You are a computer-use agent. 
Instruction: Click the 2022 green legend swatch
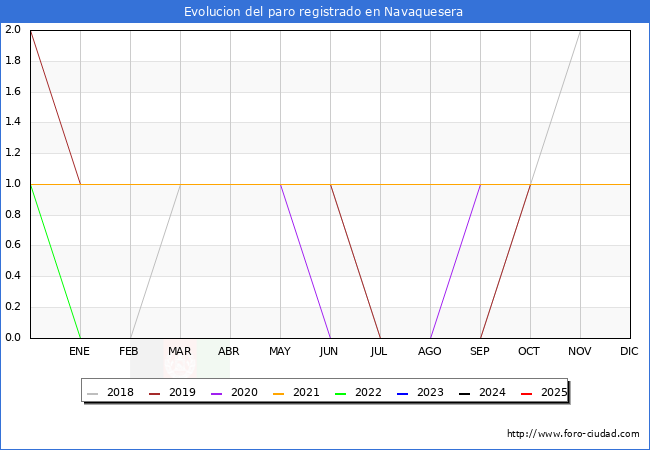coord(340,393)
